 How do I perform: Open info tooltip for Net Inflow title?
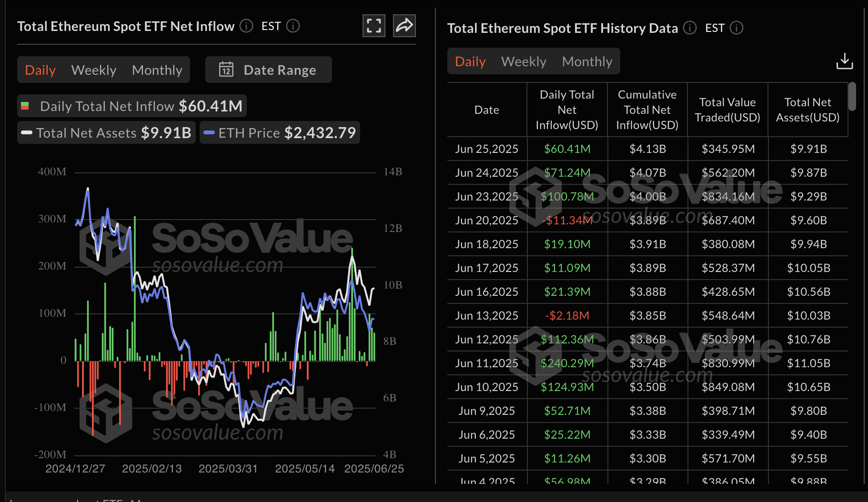pos(246,26)
